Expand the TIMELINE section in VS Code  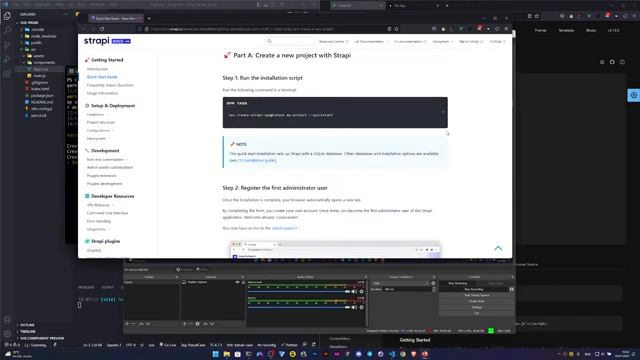pyautogui.click(x=27, y=331)
